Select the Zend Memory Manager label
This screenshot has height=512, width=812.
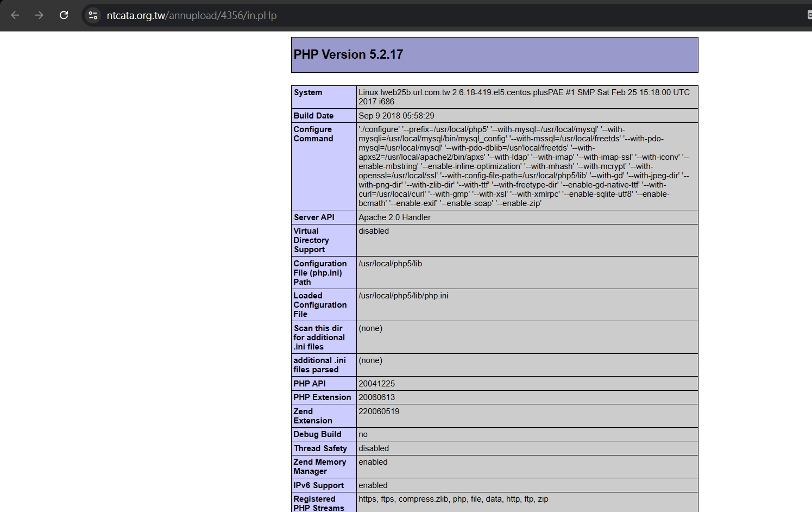[319, 466]
